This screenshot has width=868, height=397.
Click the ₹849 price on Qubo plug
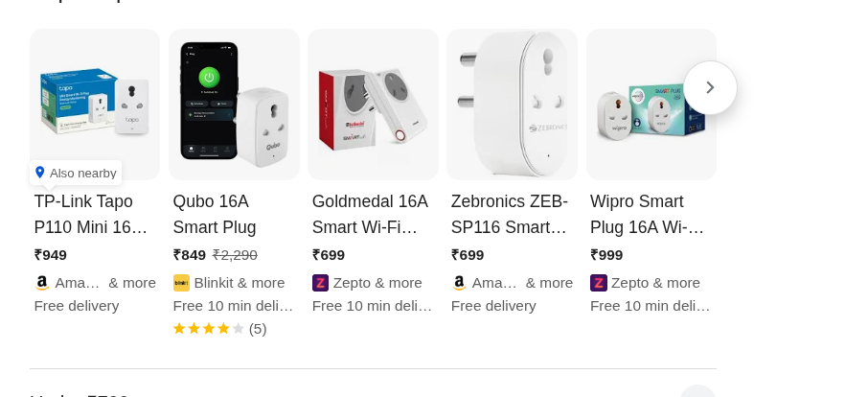click(x=190, y=255)
